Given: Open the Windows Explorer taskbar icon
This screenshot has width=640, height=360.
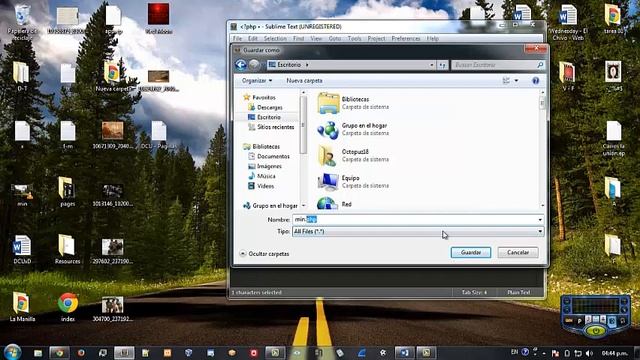Looking at the screenshot, I should [x=38, y=353].
